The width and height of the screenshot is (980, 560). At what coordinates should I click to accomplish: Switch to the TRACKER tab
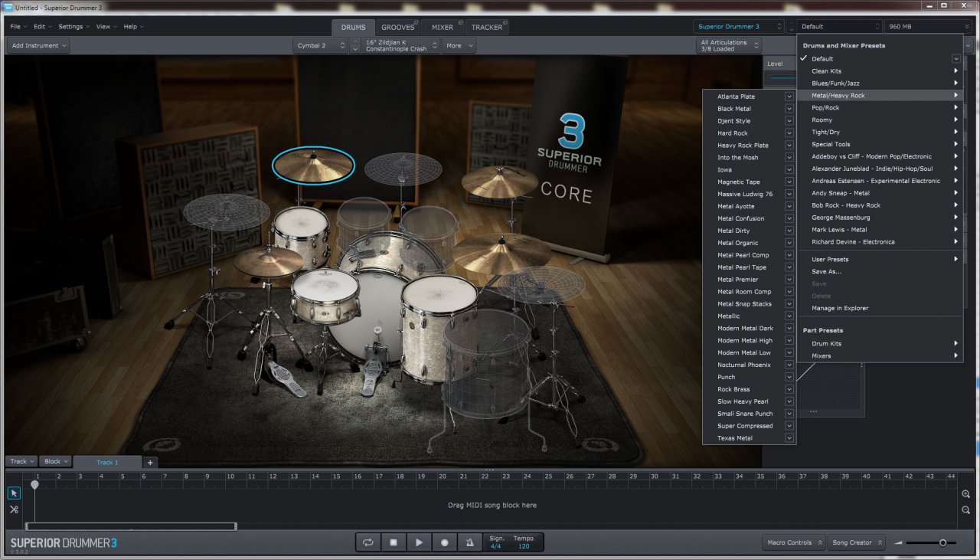coord(487,28)
